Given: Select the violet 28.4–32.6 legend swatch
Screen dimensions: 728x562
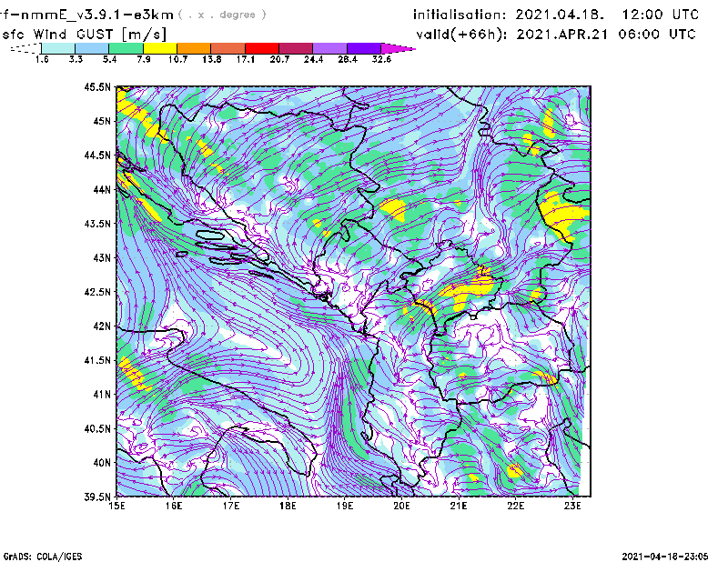Looking at the screenshot, I should [x=364, y=48].
